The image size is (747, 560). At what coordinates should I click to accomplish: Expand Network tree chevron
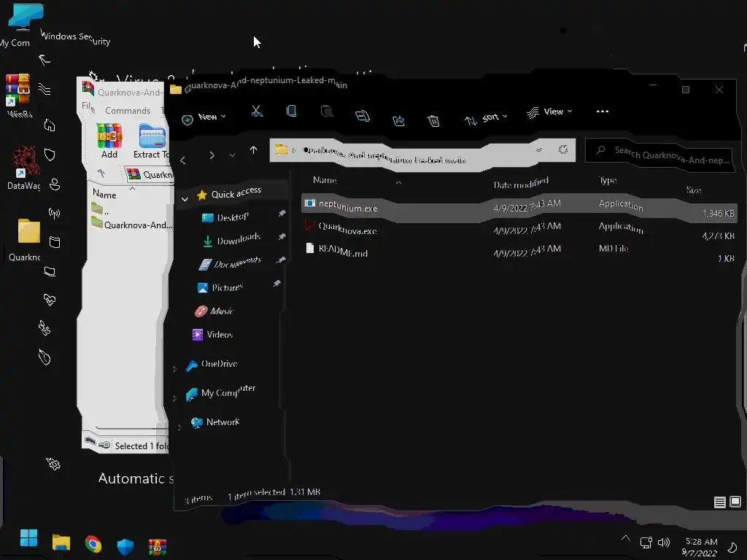179,427
